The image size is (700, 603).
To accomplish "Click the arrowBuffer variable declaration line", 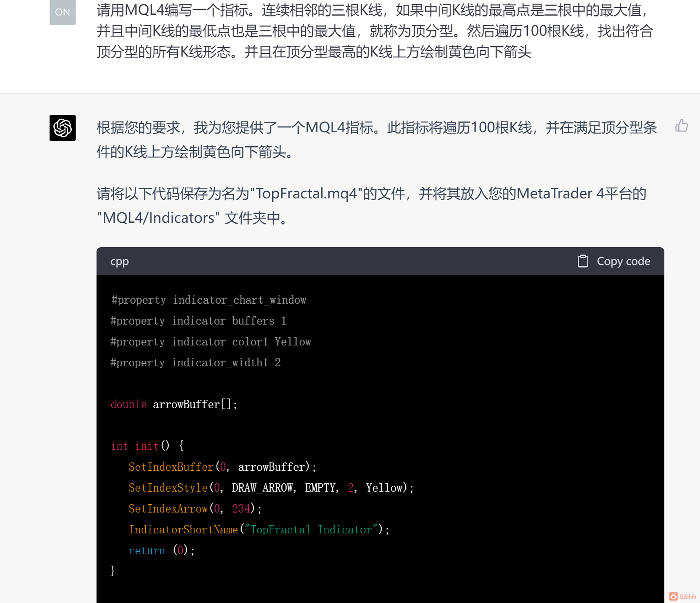I will (x=173, y=404).
